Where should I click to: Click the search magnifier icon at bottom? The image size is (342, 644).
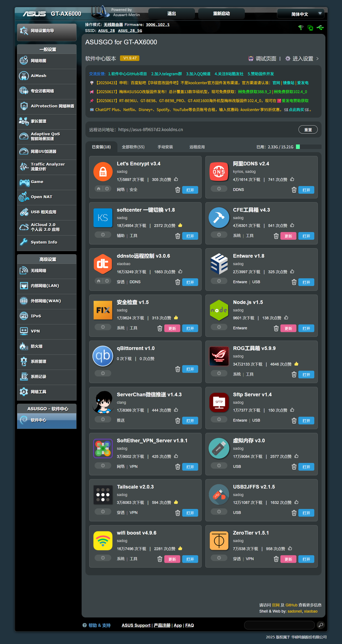pos(320,625)
